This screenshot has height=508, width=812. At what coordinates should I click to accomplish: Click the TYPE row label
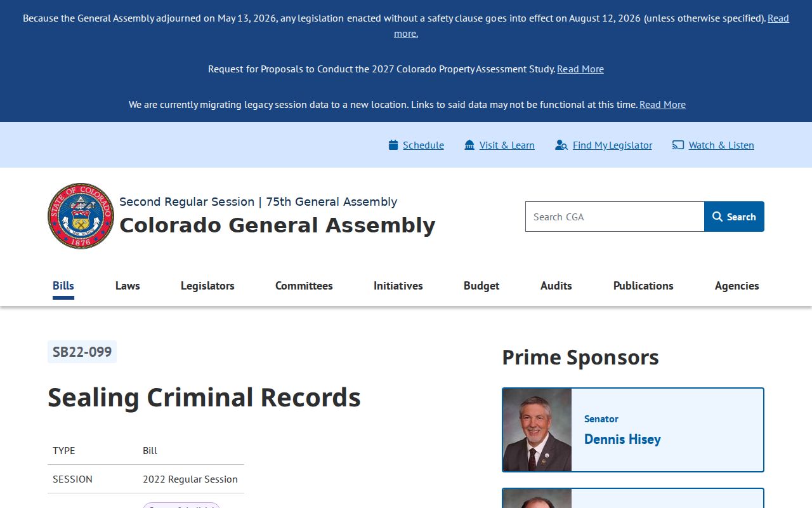pos(64,450)
